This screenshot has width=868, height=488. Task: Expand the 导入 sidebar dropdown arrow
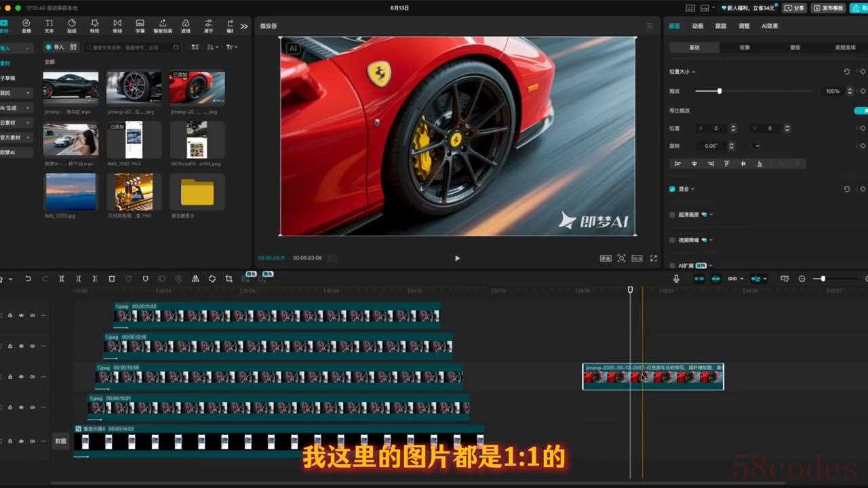(x=28, y=49)
